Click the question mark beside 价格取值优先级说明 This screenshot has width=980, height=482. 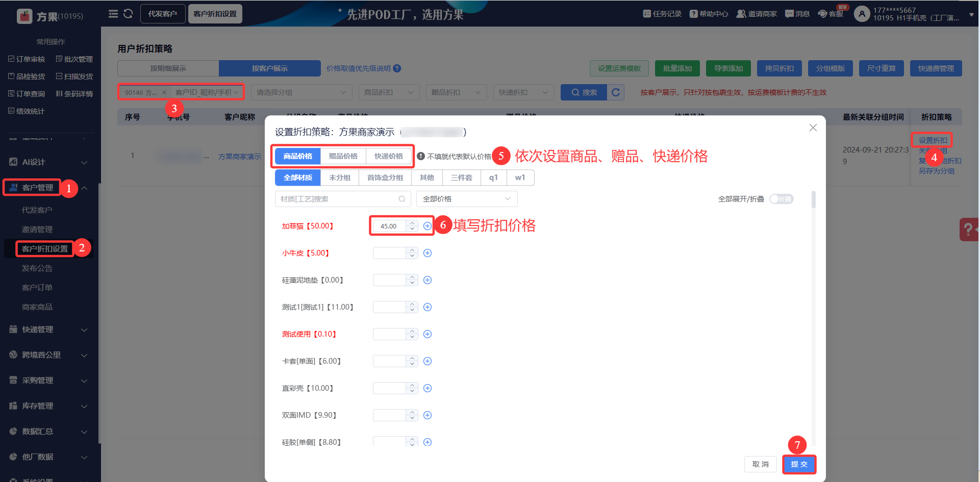(397, 68)
